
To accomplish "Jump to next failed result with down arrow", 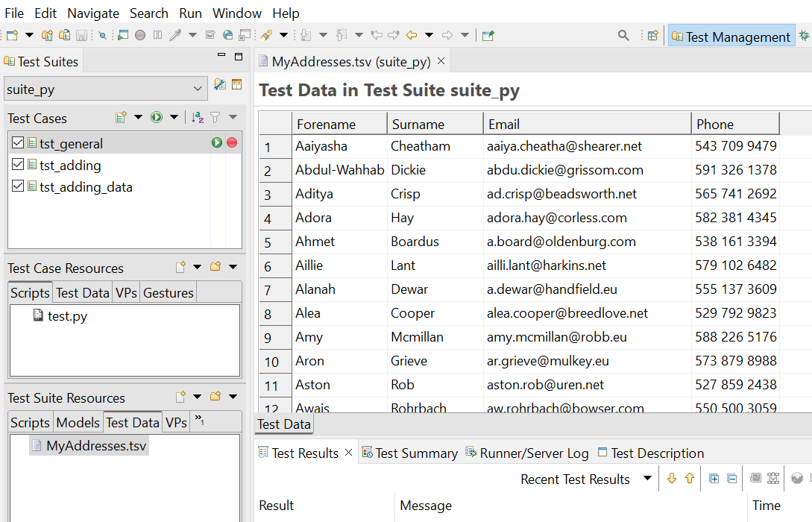I will [x=671, y=479].
